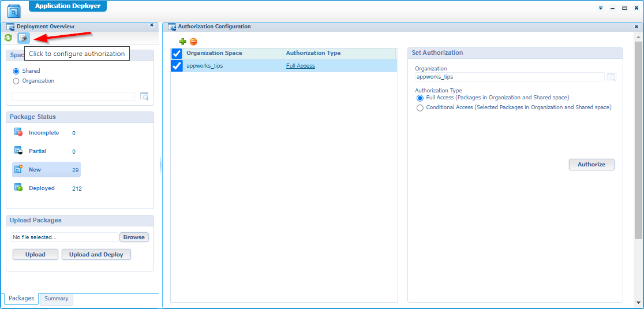
Task: Add an organization with the green plus icon
Action: (x=183, y=42)
